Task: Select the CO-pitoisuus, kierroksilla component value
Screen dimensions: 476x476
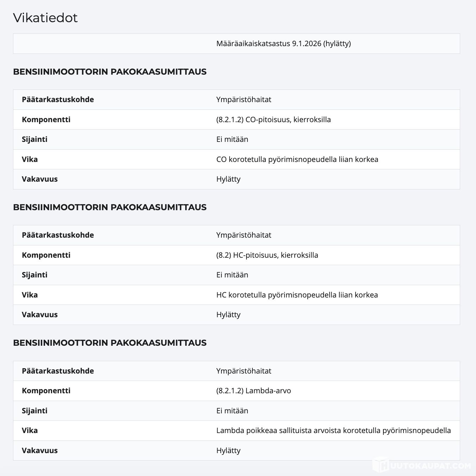Action: click(273, 119)
